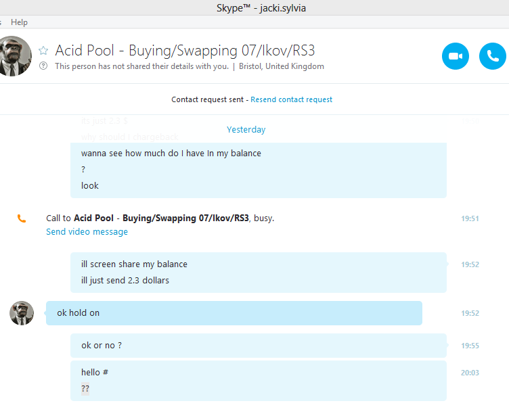Image resolution: width=509 pixels, height=420 pixels.
Task: Select the 'ok hold on' message bubble
Action: coord(234,313)
